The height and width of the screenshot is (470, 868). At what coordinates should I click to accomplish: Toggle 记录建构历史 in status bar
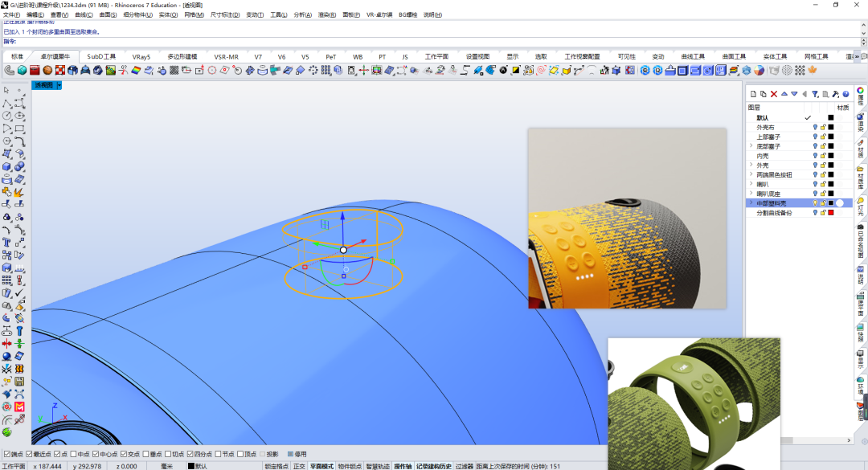click(x=434, y=466)
